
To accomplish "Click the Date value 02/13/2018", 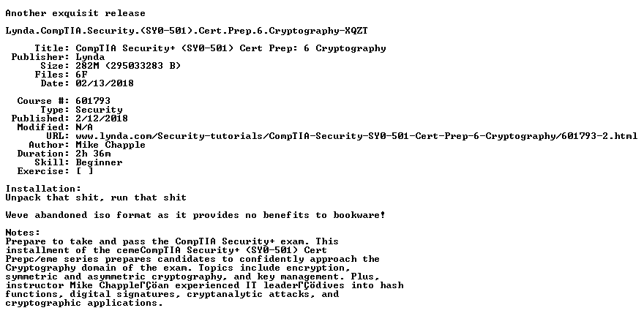I will tap(105, 83).
